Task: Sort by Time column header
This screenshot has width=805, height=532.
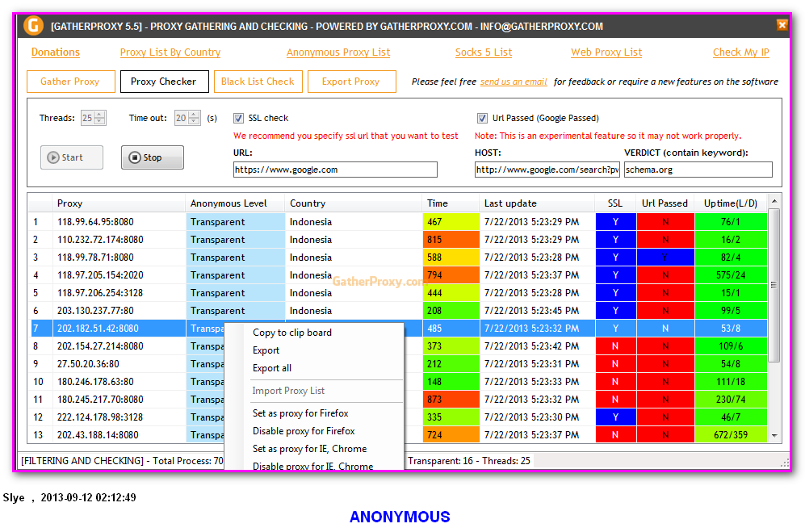Action: coord(451,203)
